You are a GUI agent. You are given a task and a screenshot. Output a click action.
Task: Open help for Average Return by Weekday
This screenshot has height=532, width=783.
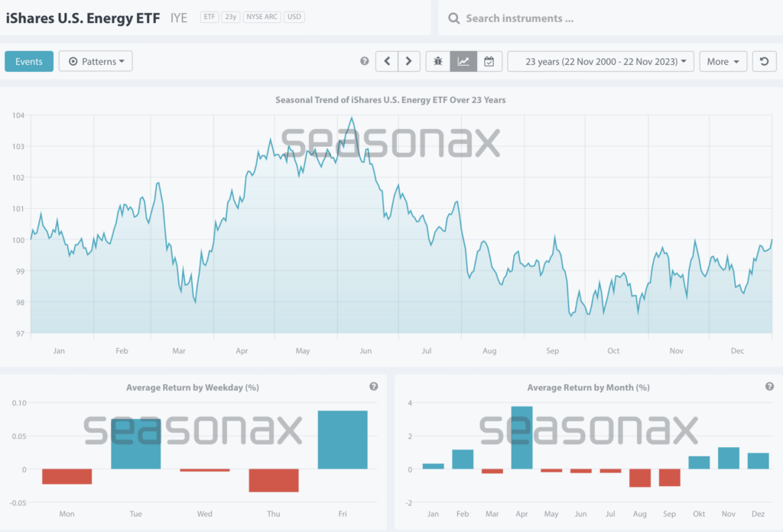pyautogui.click(x=373, y=387)
